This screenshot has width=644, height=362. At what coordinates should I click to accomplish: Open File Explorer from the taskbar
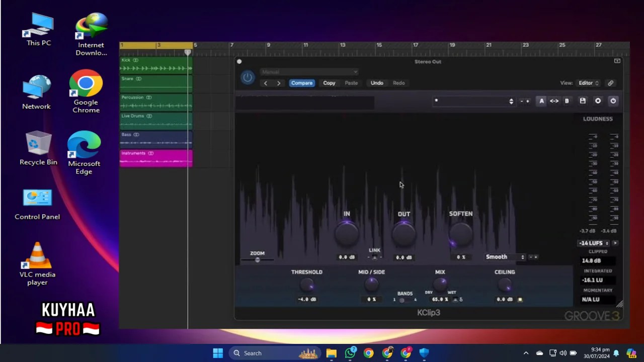pyautogui.click(x=331, y=353)
